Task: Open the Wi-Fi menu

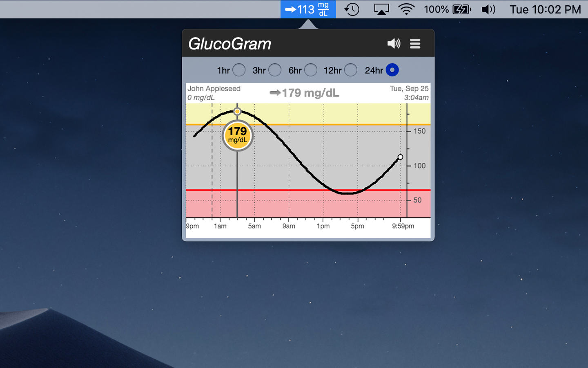Action: pyautogui.click(x=406, y=9)
